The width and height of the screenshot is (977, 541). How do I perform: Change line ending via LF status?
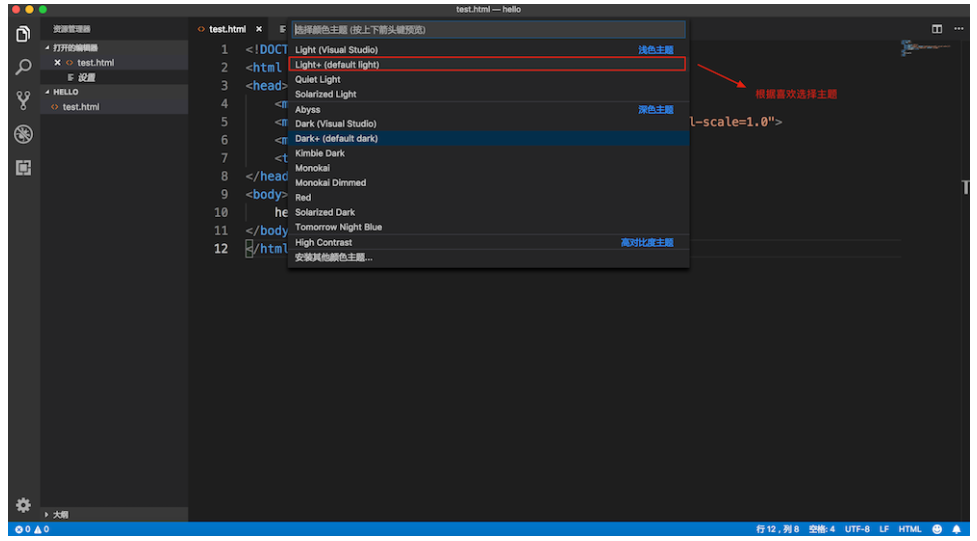[884, 529]
